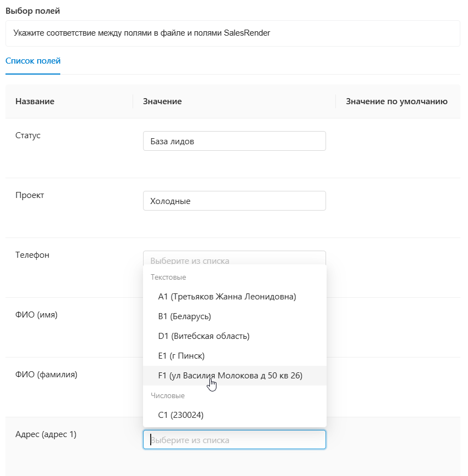Open the Проект dropdown showing Холодные
The height and width of the screenshot is (476, 468).
point(234,201)
